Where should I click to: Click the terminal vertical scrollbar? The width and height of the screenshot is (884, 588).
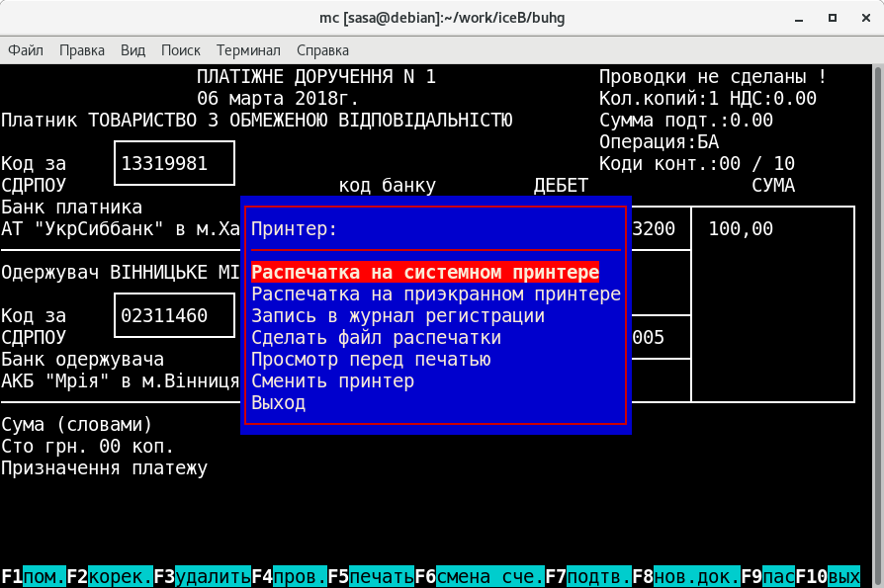(878, 325)
